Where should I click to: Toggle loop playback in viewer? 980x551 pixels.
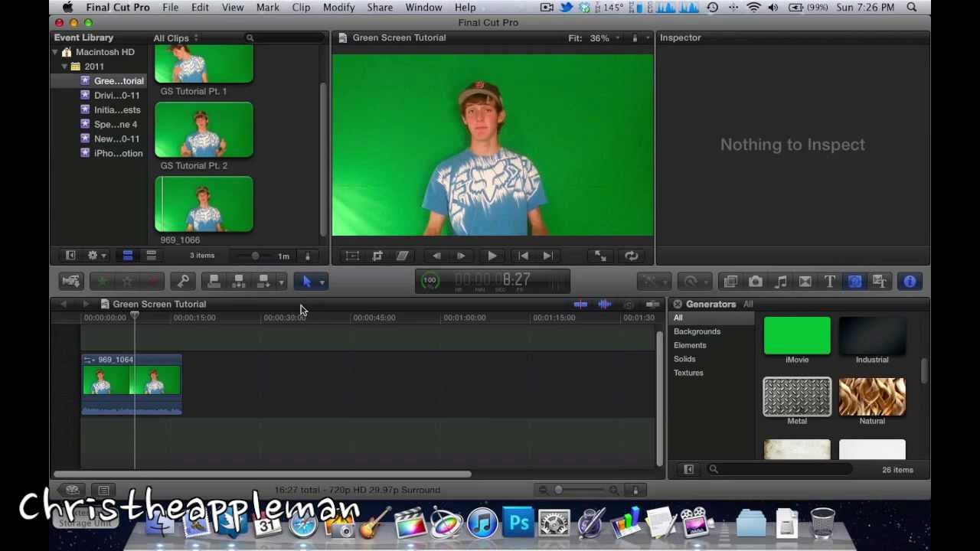click(632, 256)
